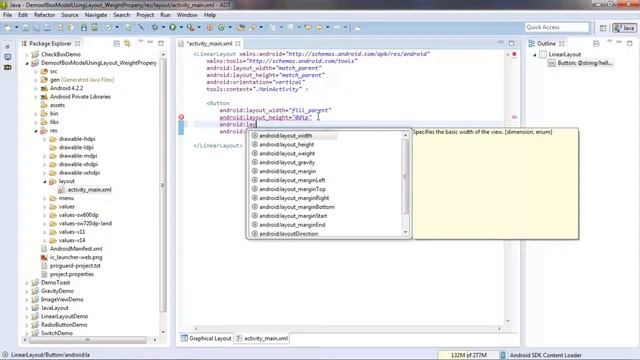Toggle Link with Editor in Package Explorer
The image size is (640, 360).
[127, 43]
